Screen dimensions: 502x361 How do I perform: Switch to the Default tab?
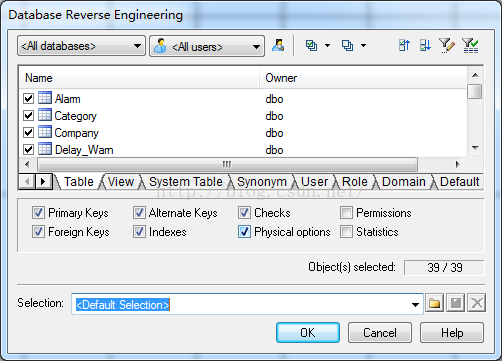pyautogui.click(x=459, y=182)
